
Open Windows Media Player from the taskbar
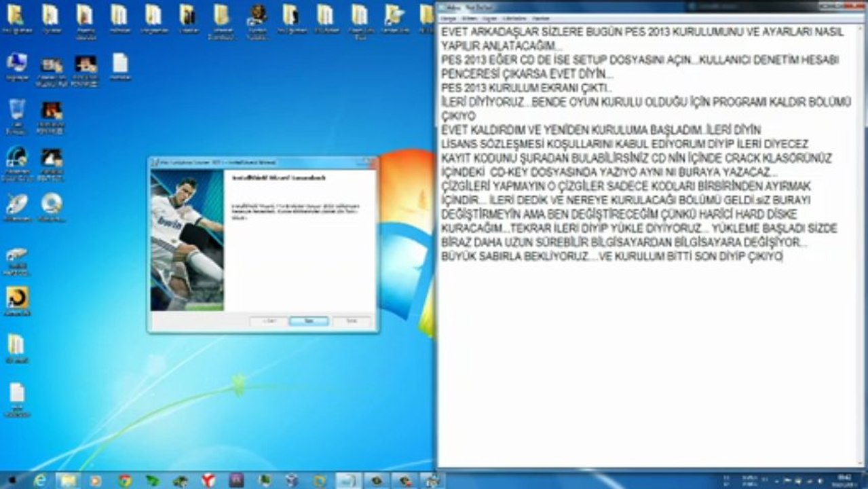click(96, 480)
